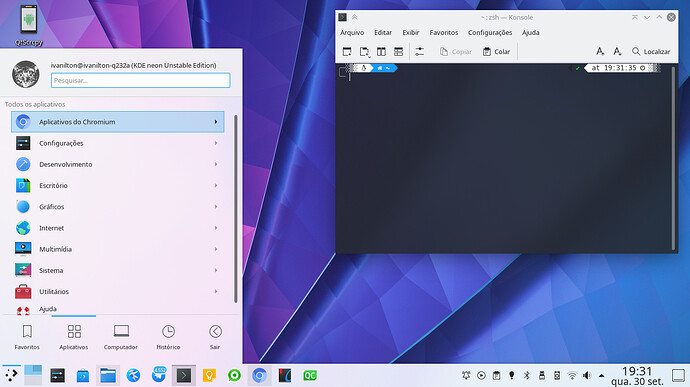This screenshot has width=690, height=387.
Task: Click the 19:31 clock on panel
Action: [637, 371]
